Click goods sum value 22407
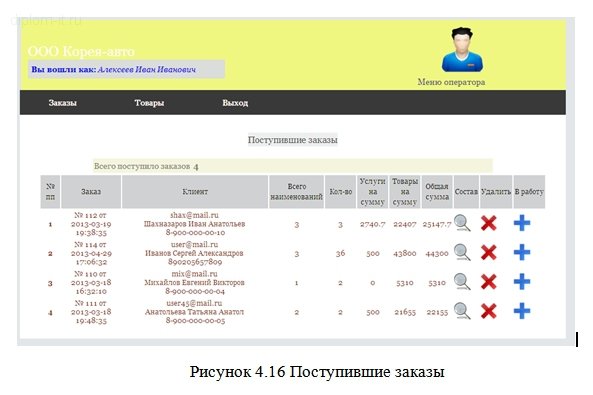This screenshot has width=593, height=395. pyautogui.click(x=405, y=224)
